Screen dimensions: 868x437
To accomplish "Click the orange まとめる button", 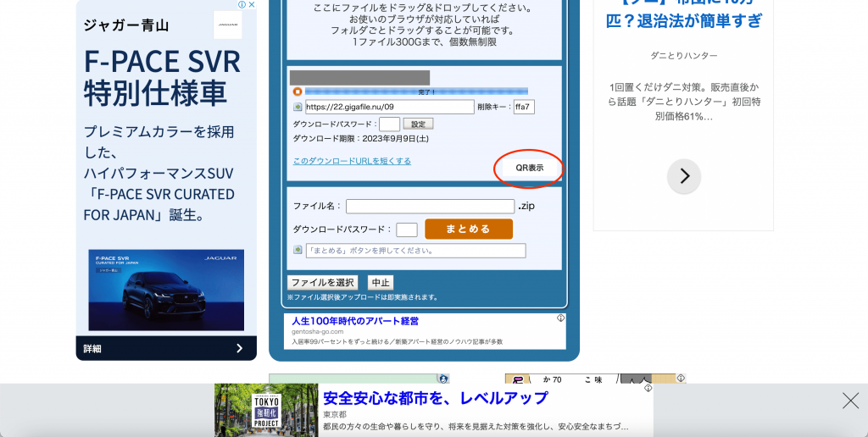I will click(x=469, y=229).
